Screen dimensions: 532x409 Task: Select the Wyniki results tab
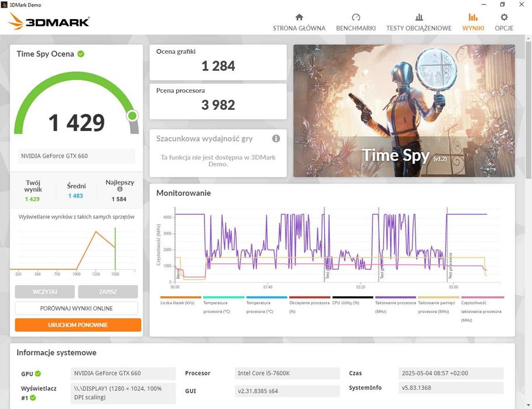coord(473,22)
